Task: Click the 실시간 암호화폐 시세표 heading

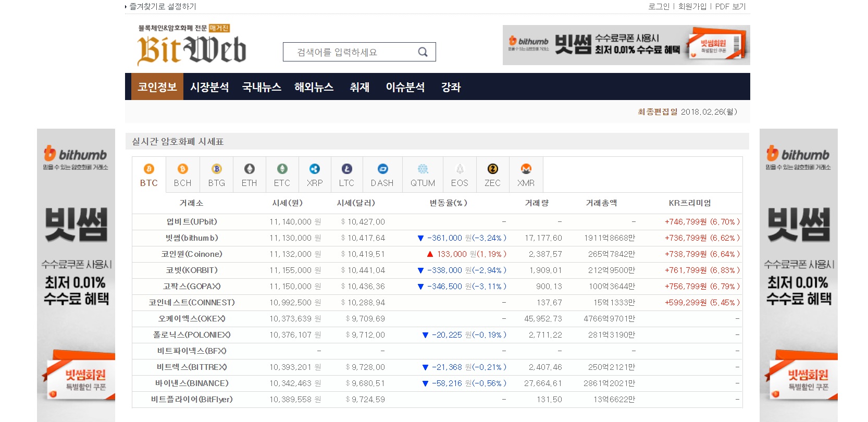Action: point(178,142)
